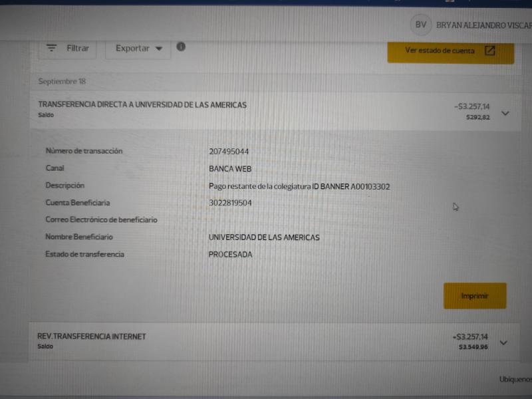
Task: Print the transaction with the Imprimir button
Action: [475, 296]
